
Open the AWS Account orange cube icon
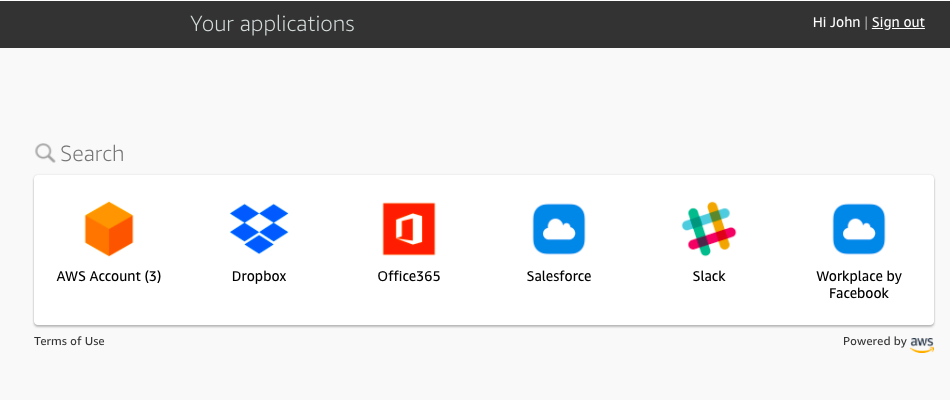tap(109, 229)
